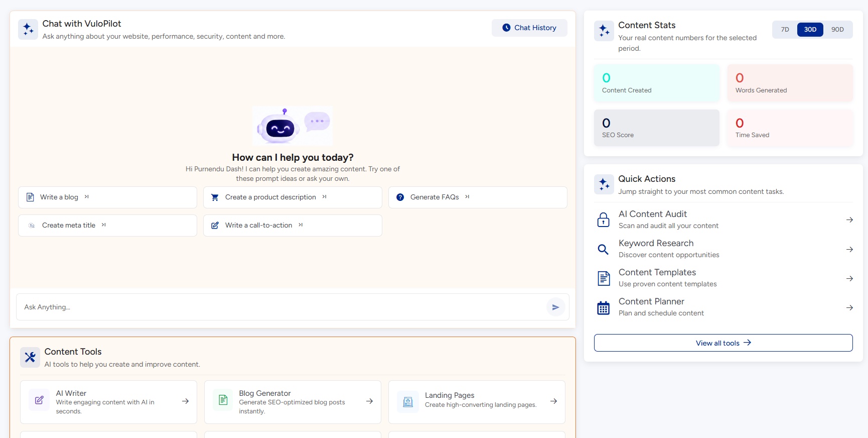This screenshot has height=438, width=868.
Task: Open Blog Generator via its arrow
Action: coord(369,401)
